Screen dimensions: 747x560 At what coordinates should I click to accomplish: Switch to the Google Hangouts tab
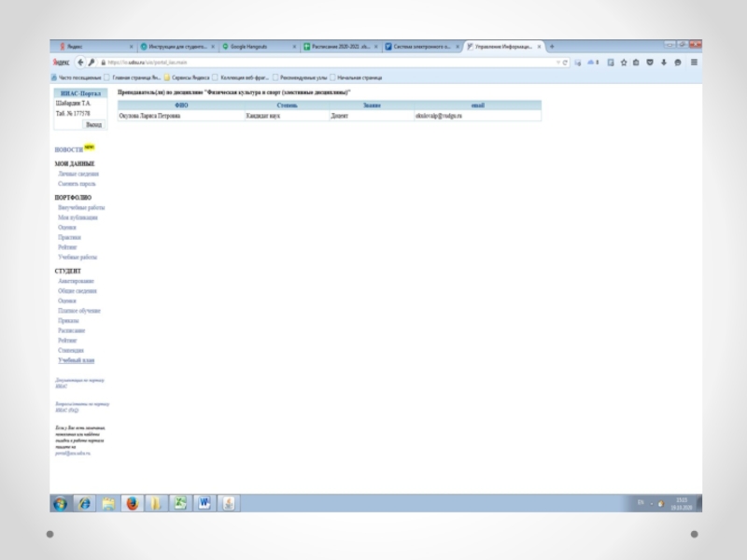tap(259, 47)
